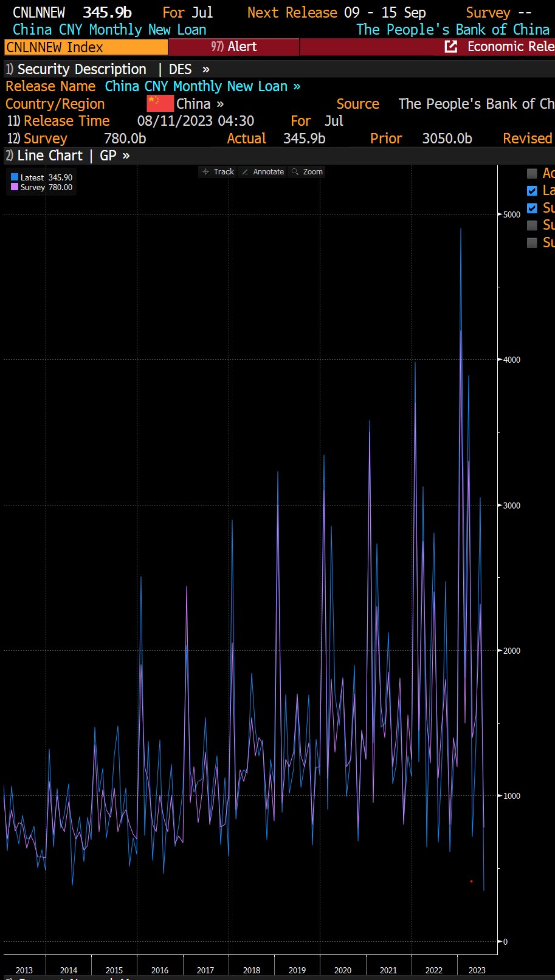Uncheck the checked Su series checkbox

coord(532,208)
